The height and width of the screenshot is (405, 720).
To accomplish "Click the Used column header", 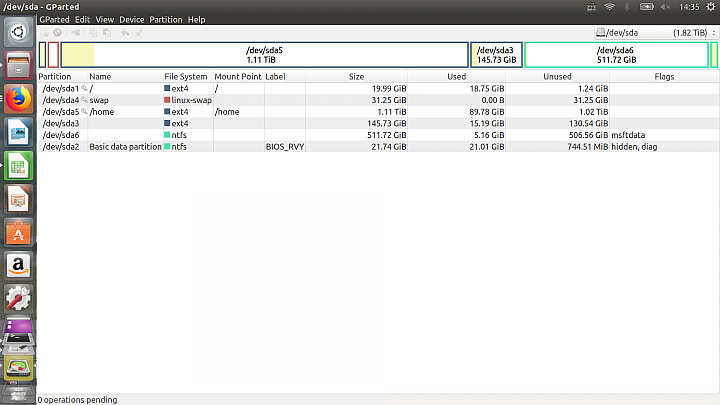I will tap(456, 77).
